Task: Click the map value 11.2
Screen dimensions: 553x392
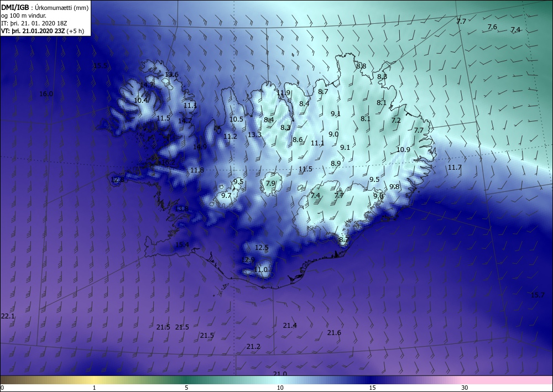Action: click(230, 137)
